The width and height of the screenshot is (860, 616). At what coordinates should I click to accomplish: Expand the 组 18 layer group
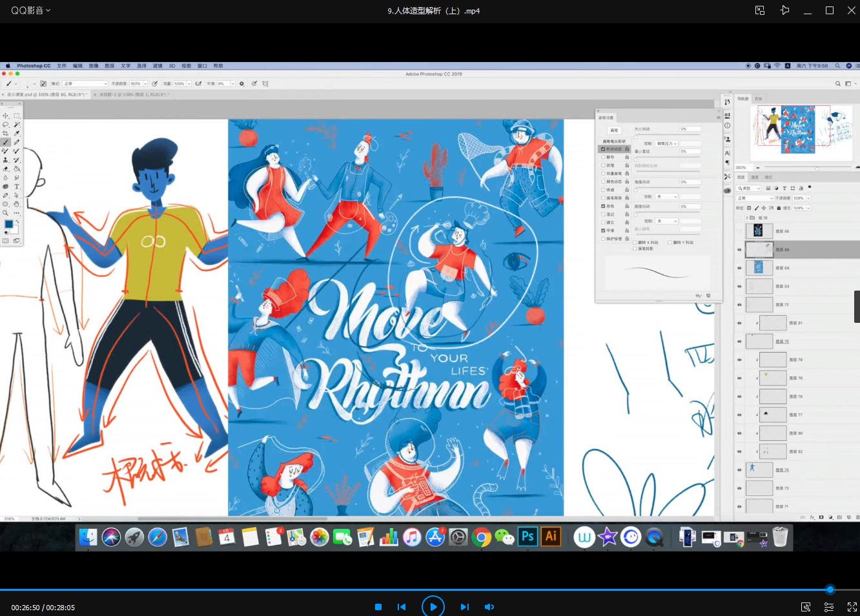[746, 218]
